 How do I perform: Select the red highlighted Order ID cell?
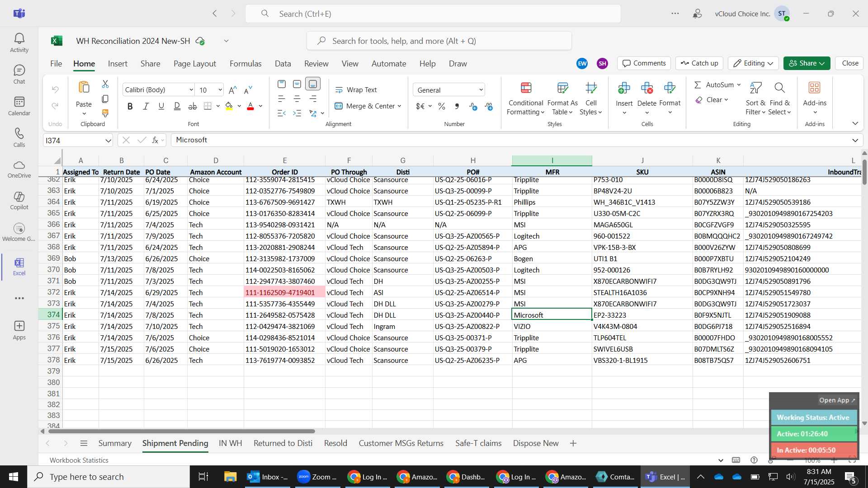(x=284, y=292)
